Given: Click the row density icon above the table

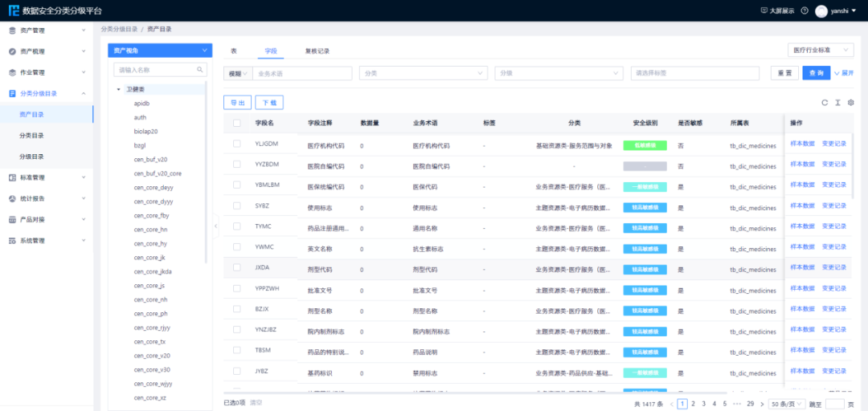Looking at the screenshot, I should (837, 103).
